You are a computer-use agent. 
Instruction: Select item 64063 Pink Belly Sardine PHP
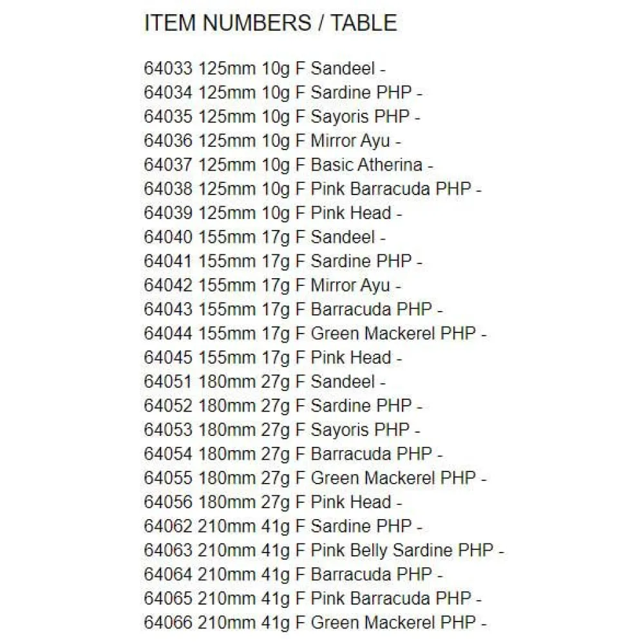point(324,551)
